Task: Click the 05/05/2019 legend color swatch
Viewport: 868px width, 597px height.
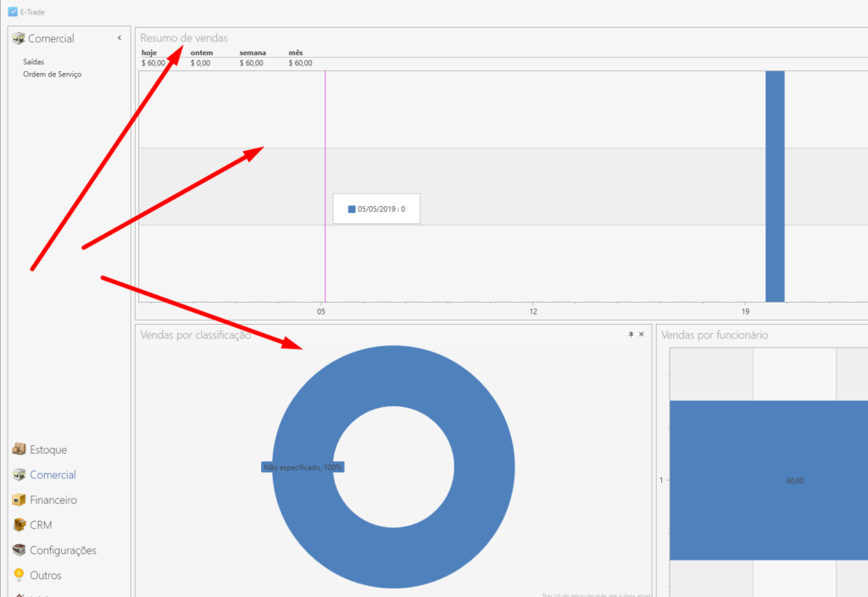Action: (352, 209)
